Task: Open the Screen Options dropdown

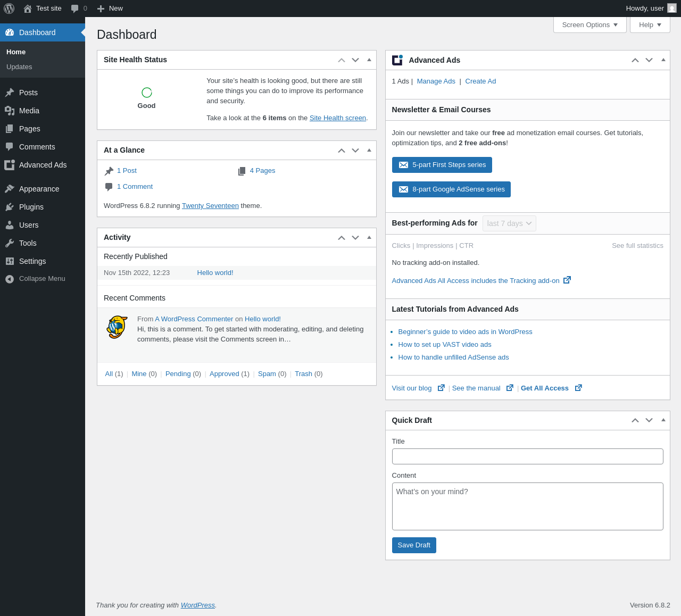Action: [x=590, y=25]
